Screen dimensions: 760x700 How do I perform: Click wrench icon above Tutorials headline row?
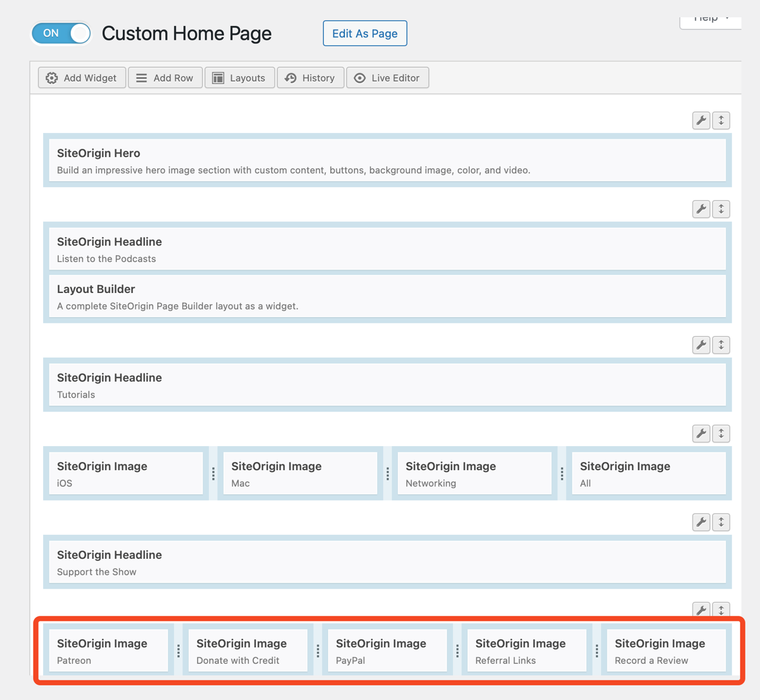[701, 345]
